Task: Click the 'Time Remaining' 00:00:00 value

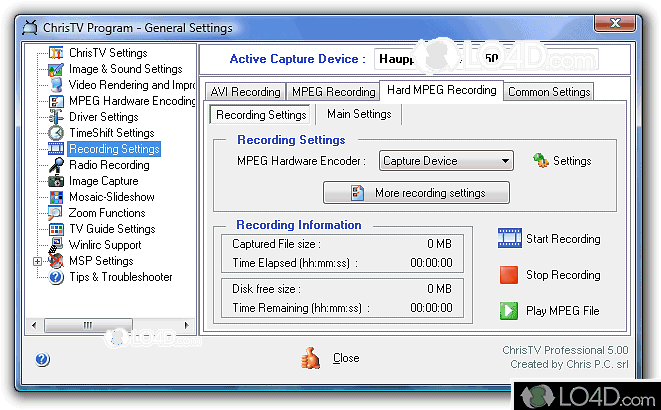Action: 431,308
